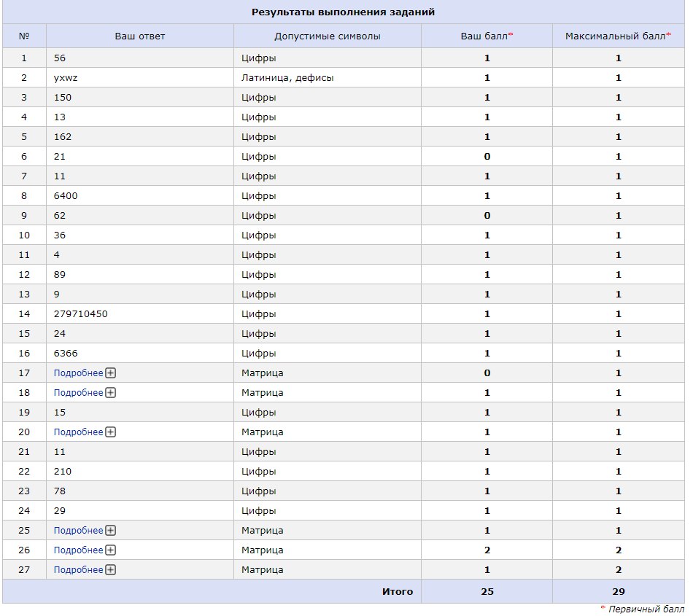
Task: Open 'Подробнее' link for task 26
Action: pos(78,550)
